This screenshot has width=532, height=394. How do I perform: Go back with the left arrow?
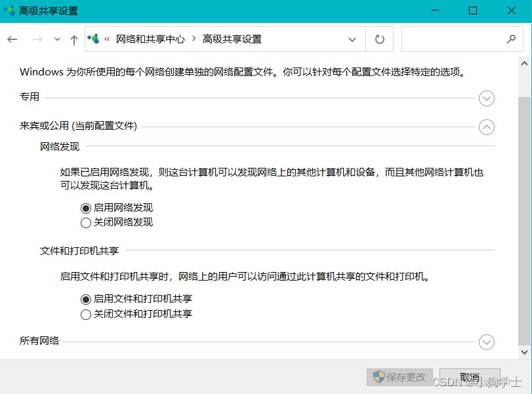[12, 39]
